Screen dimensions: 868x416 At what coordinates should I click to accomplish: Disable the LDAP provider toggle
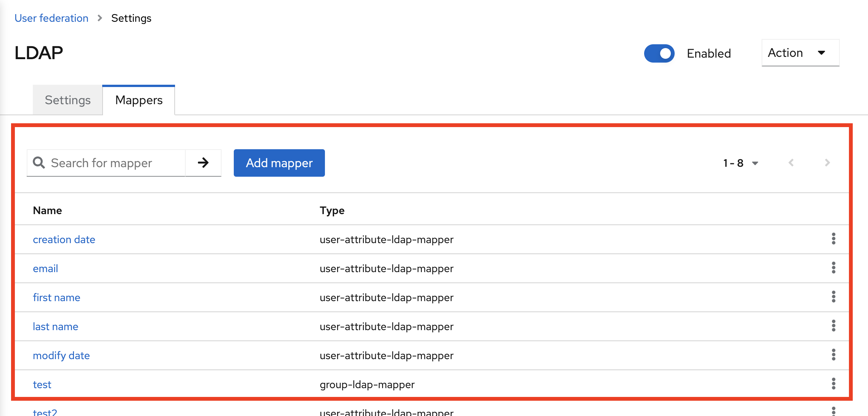(659, 53)
